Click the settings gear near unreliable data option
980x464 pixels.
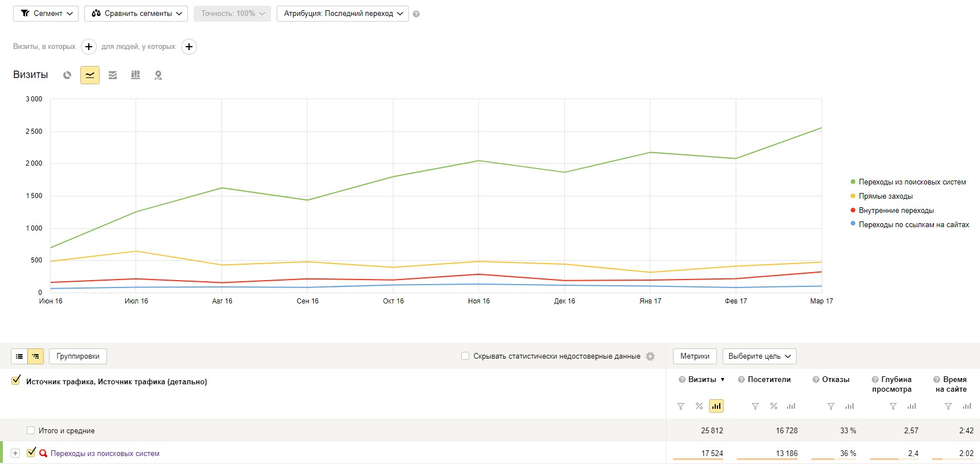650,356
